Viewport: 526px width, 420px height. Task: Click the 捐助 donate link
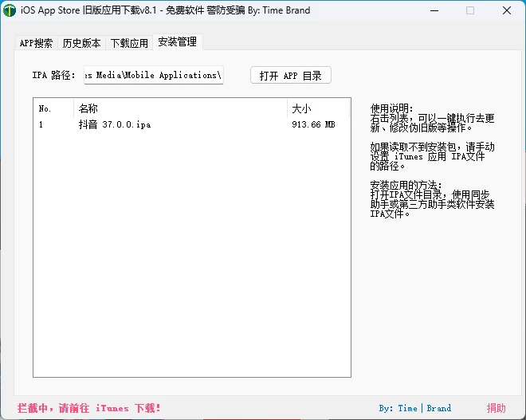[497, 408]
